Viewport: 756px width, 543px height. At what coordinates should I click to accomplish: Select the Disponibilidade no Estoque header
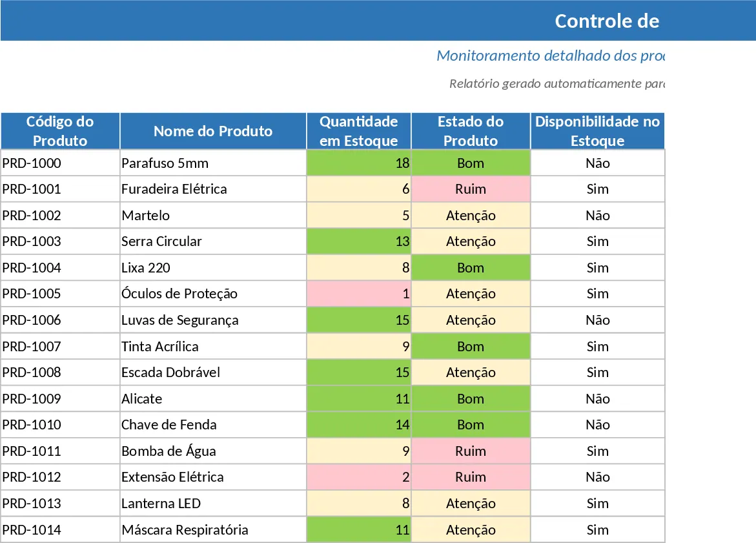[x=598, y=131]
